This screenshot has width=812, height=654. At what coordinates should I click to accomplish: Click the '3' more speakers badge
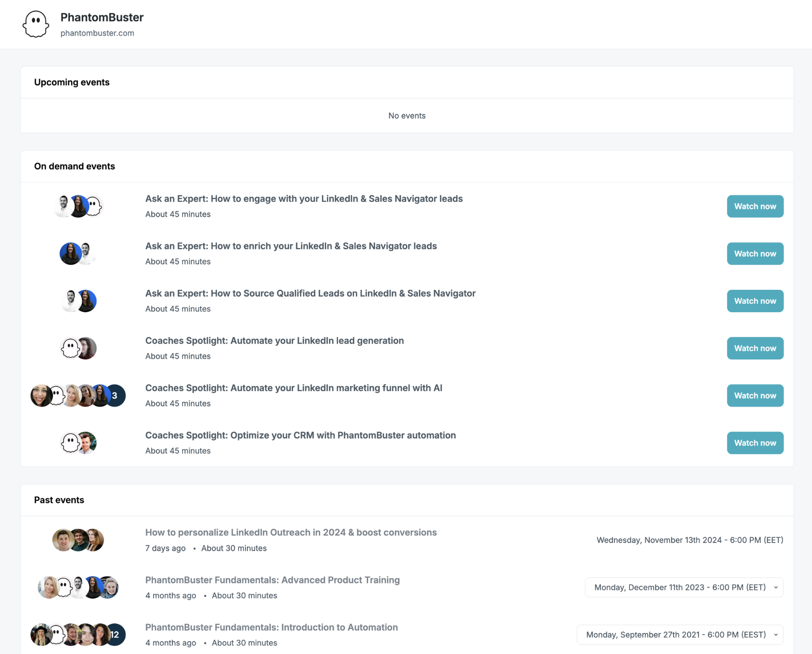pos(115,396)
